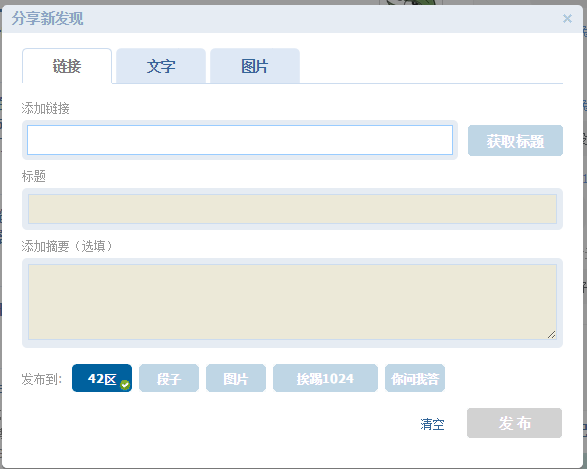This screenshot has height=469, width=587.
Task: Select the 你问我答 publish category
Action: point(415,378)
